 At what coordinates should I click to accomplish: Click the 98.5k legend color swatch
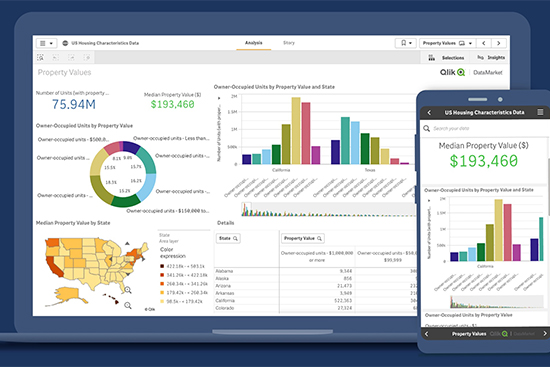[x=162, y=301]
